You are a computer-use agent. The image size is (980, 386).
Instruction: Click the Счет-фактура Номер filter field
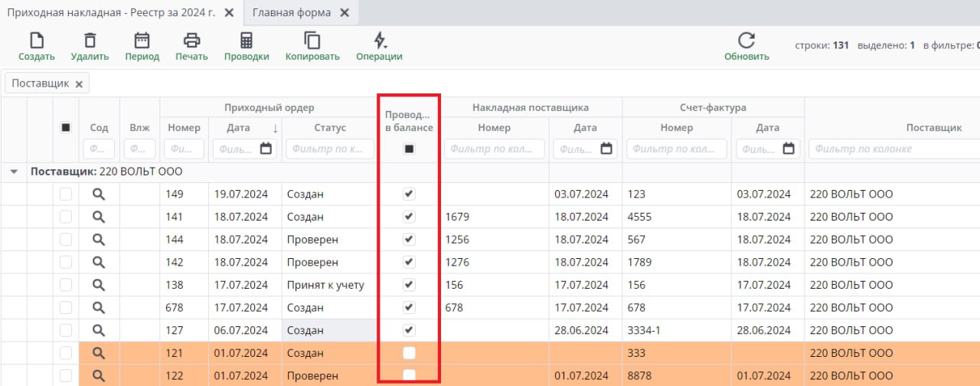676,149
